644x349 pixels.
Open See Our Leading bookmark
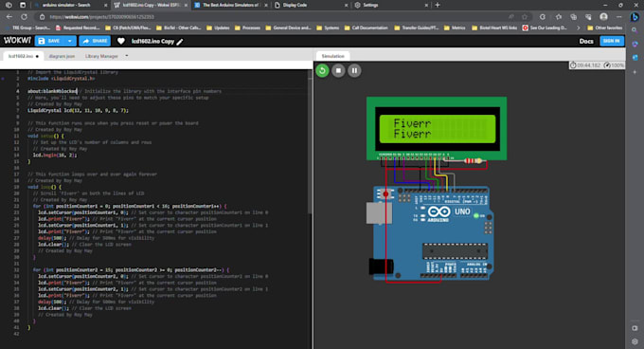click(545, 28)
